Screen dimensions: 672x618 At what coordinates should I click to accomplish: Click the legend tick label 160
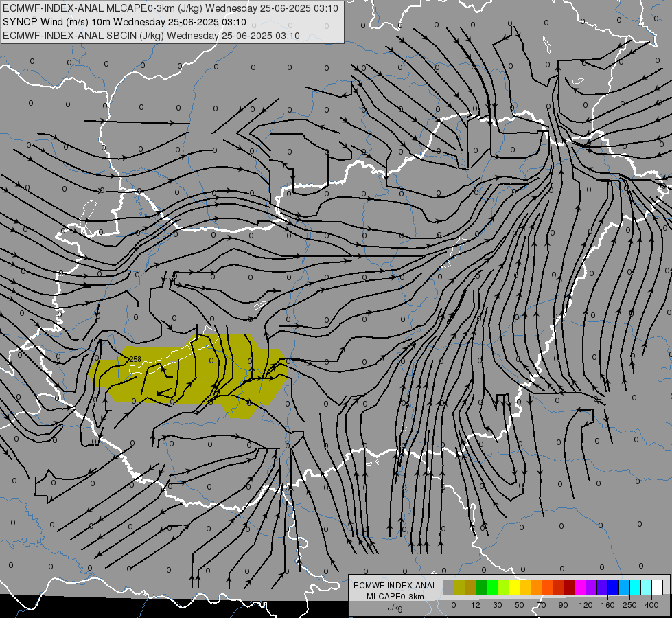(x=607, y=605)
